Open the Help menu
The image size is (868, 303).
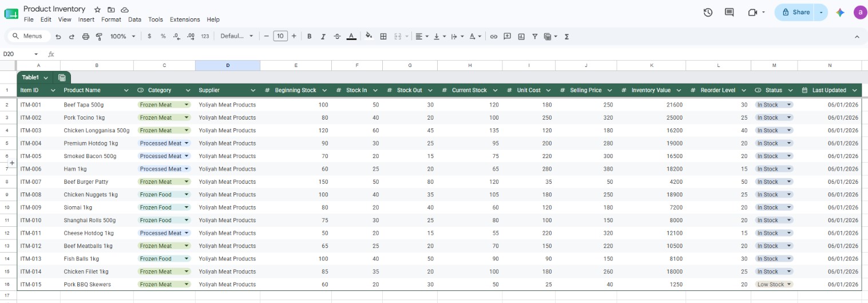(213, 19)
